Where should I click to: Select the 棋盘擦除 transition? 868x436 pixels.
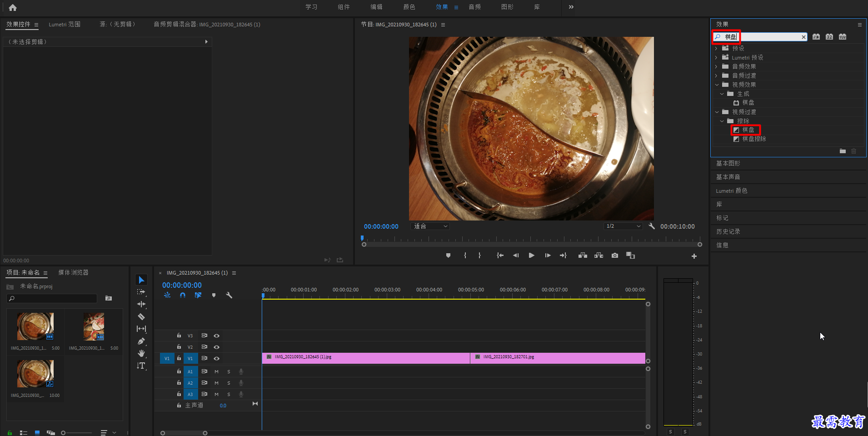point(754,139)
